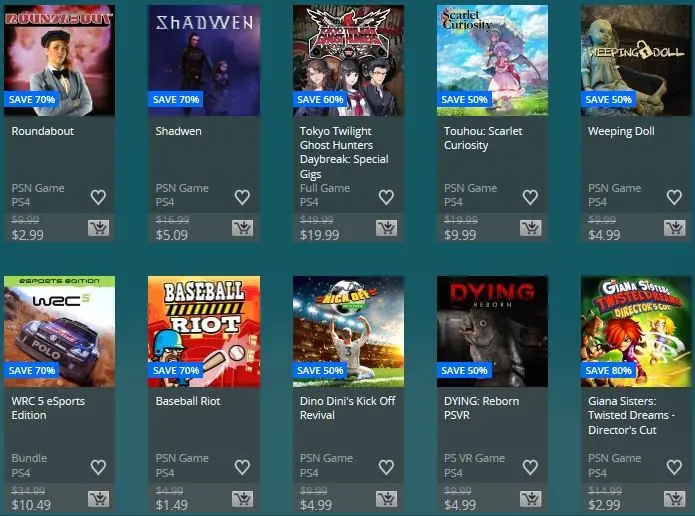Open Tokyo Twilight Ghost Hunters Daybreak title

[x=344, y=152]
